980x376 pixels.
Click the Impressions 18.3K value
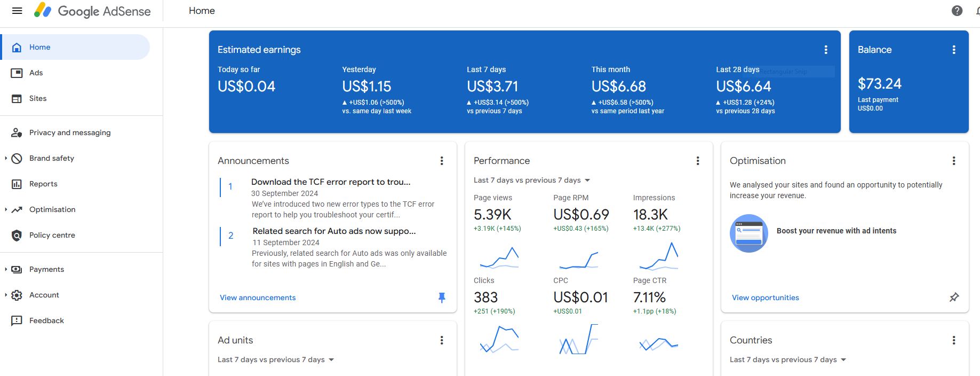(x=650, y=215)
